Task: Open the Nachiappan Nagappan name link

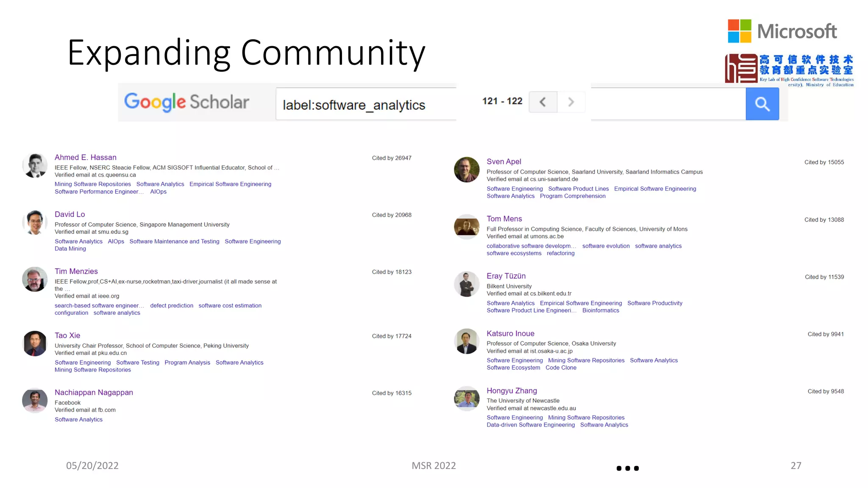Action: click(94, 392)
